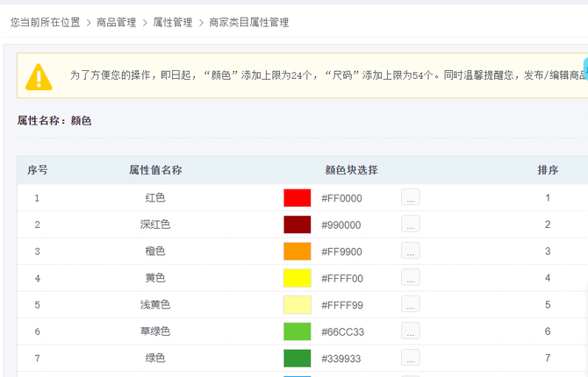The image size is (588, 377).
Task: Open color picker button for 绿色 row
Action: [410, 358]
